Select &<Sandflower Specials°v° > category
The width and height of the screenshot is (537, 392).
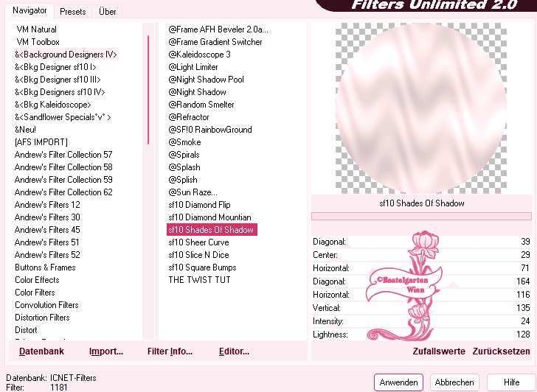pos(63,117)
